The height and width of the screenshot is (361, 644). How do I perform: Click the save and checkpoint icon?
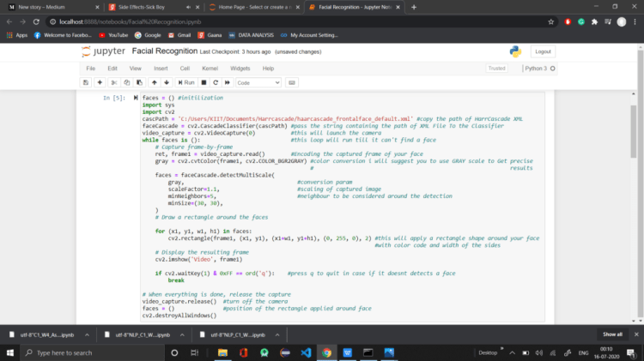pos(87,82)
